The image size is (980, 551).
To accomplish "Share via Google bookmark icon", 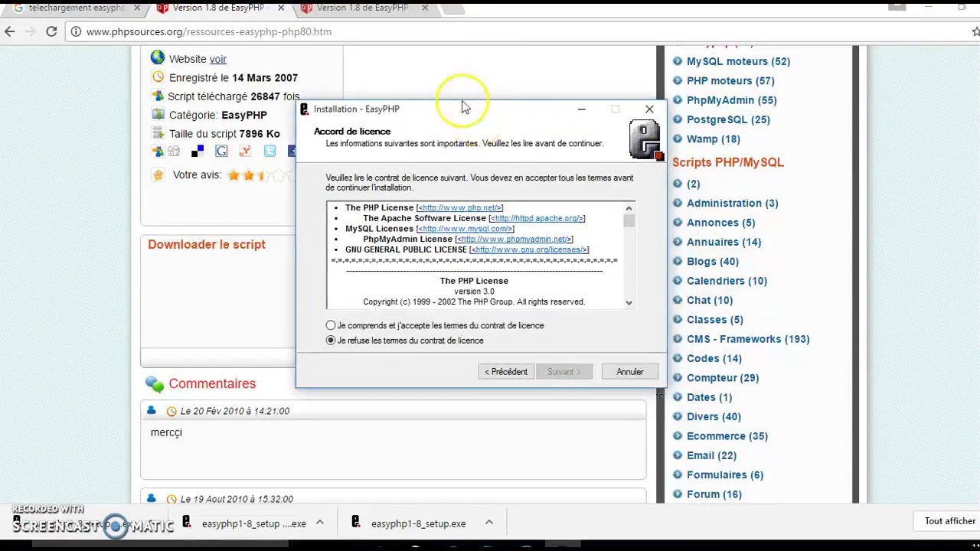I will coord(221,151).
